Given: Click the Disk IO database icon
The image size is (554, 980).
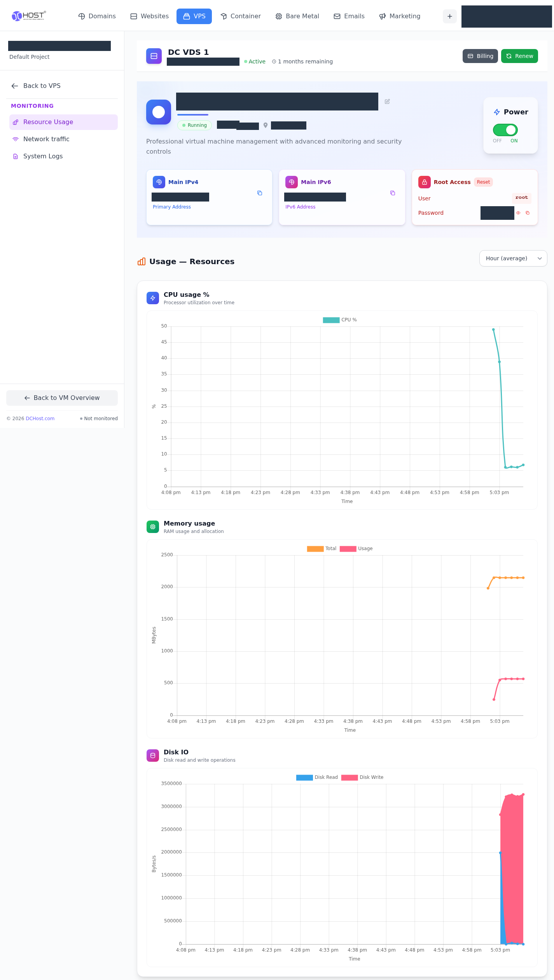Looking at the screenshot, I should pyautogui.click(x=153, y=756).
